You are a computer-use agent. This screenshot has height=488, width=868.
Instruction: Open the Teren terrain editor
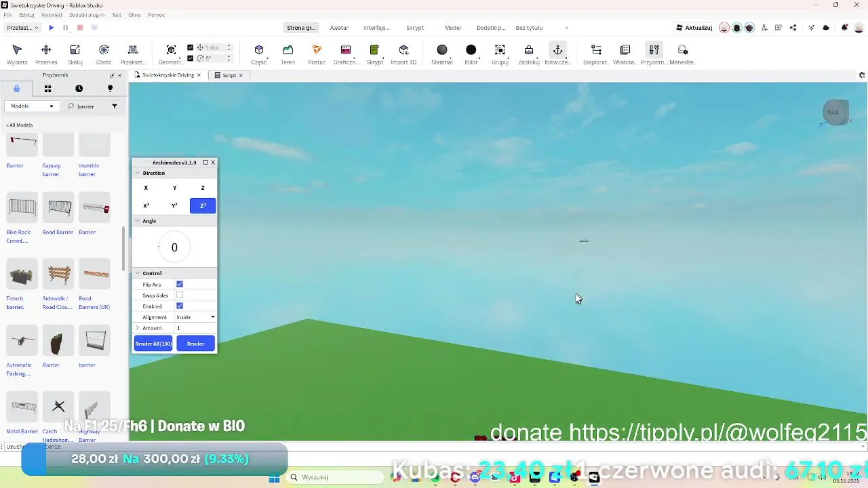[288, 54]
